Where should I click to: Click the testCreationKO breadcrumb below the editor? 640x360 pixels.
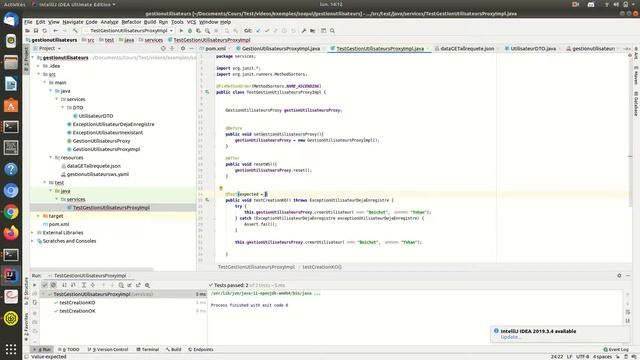pos(322,267)
